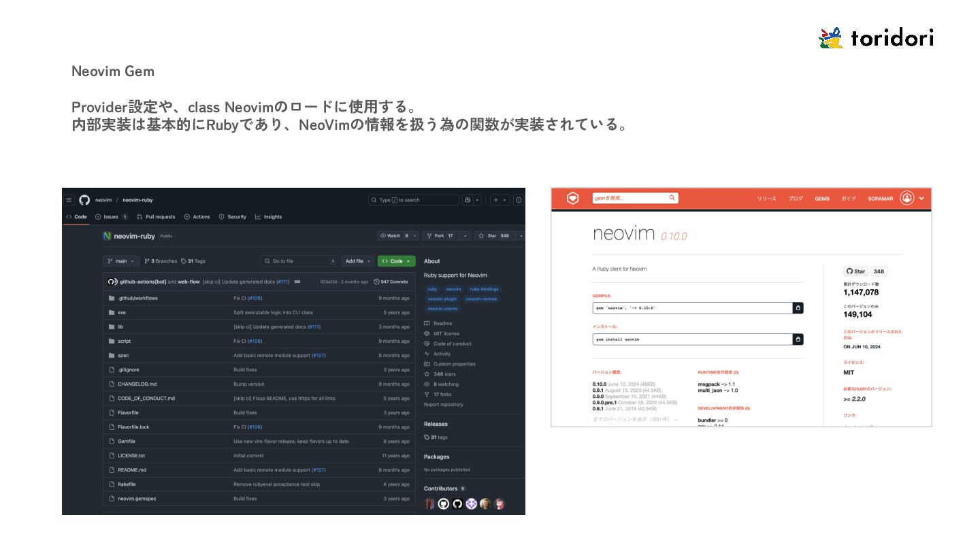Click the ブログ link in RubyGems header

point(796,199)
